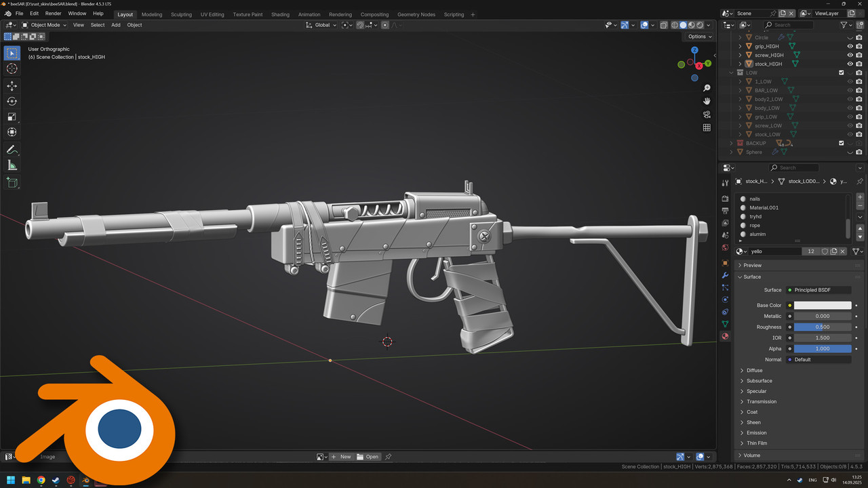
Task: Switch to the UV Editing workspace tab
Action: (x=212, y=14)
